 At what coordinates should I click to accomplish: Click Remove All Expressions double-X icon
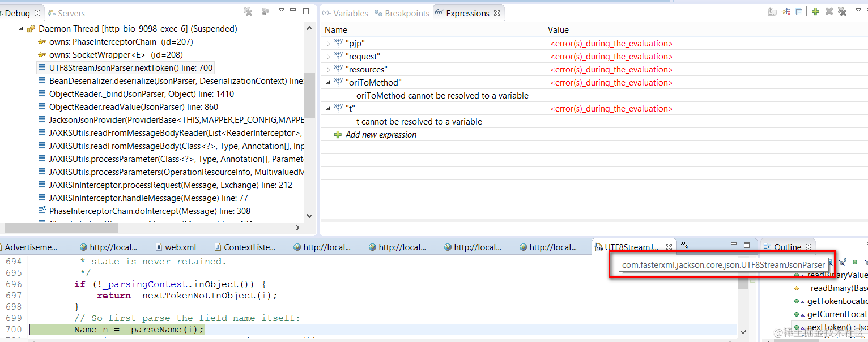843,11
